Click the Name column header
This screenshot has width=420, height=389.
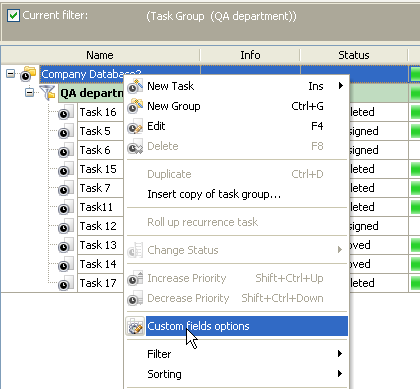coord(100,55)
